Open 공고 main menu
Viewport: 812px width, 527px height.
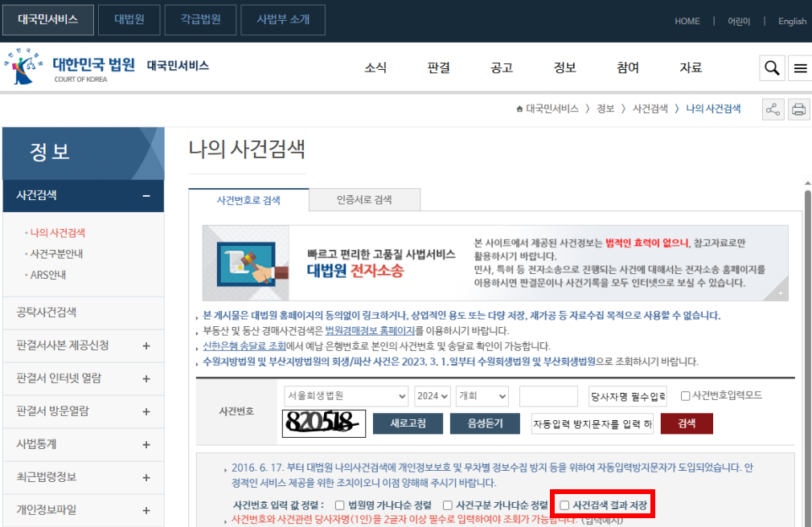click(x=502, y=67)
